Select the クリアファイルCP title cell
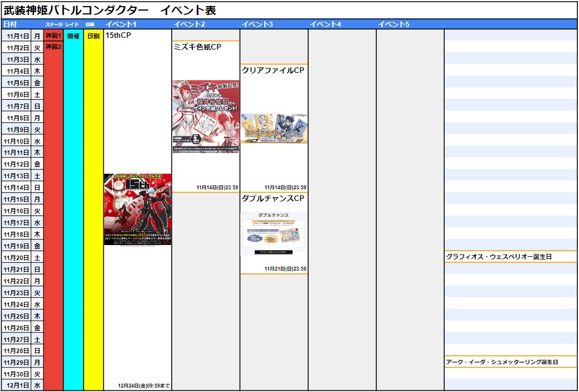Screen dimensions: 579x392 [273, 70]
